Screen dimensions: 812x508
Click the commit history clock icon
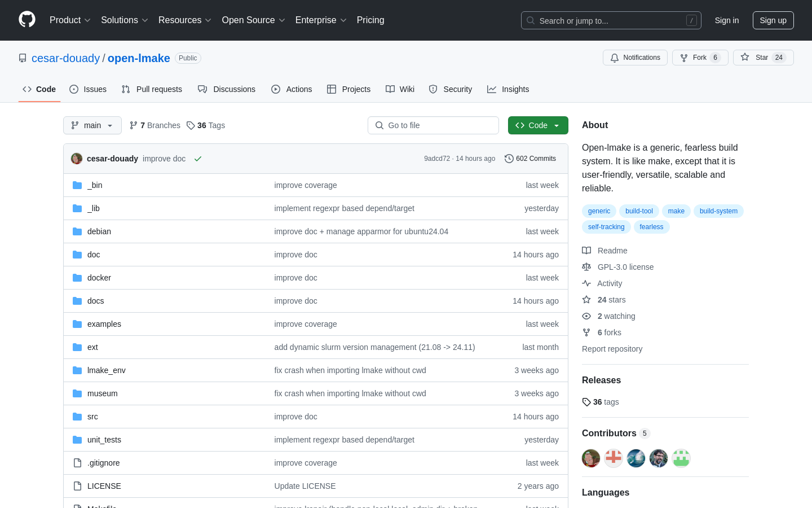coord(509,159)
